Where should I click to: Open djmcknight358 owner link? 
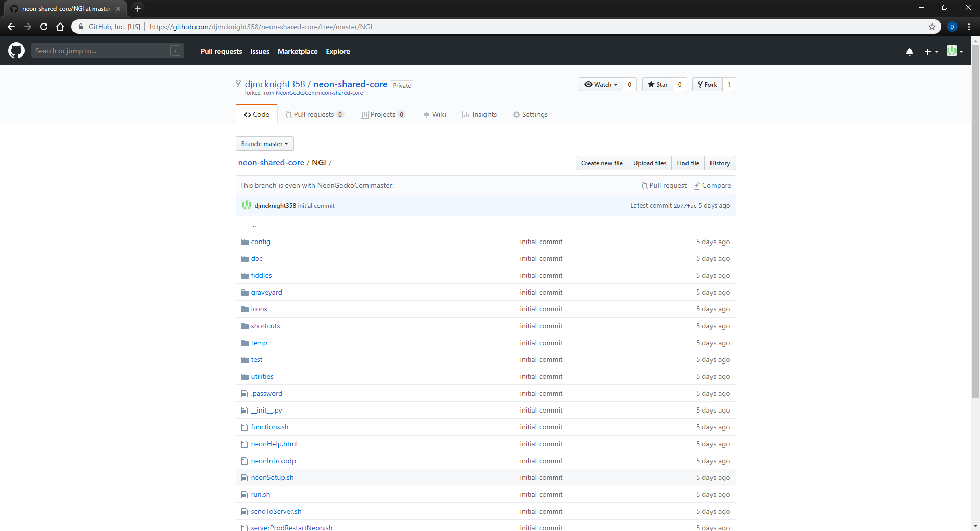click(275, 84)
